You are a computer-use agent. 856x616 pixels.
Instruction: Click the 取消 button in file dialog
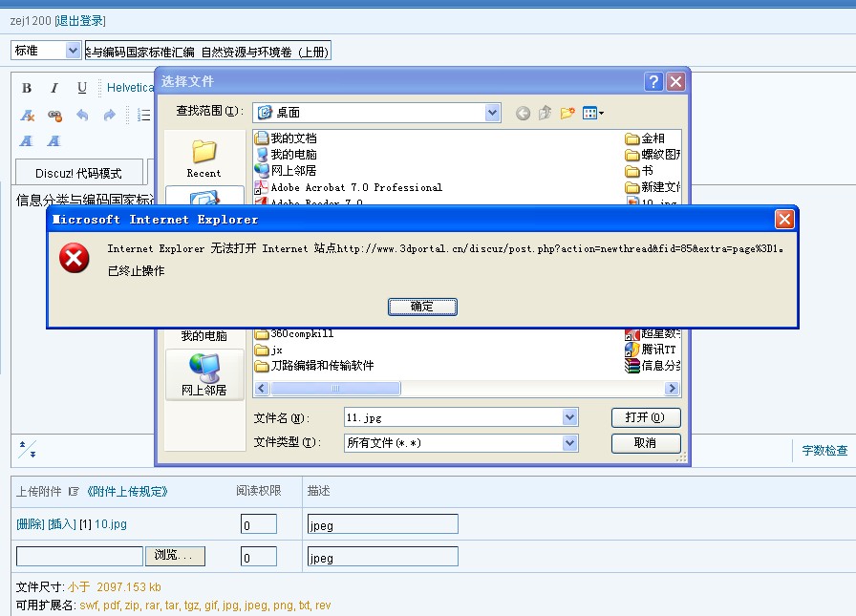click(x=646, y=443)
